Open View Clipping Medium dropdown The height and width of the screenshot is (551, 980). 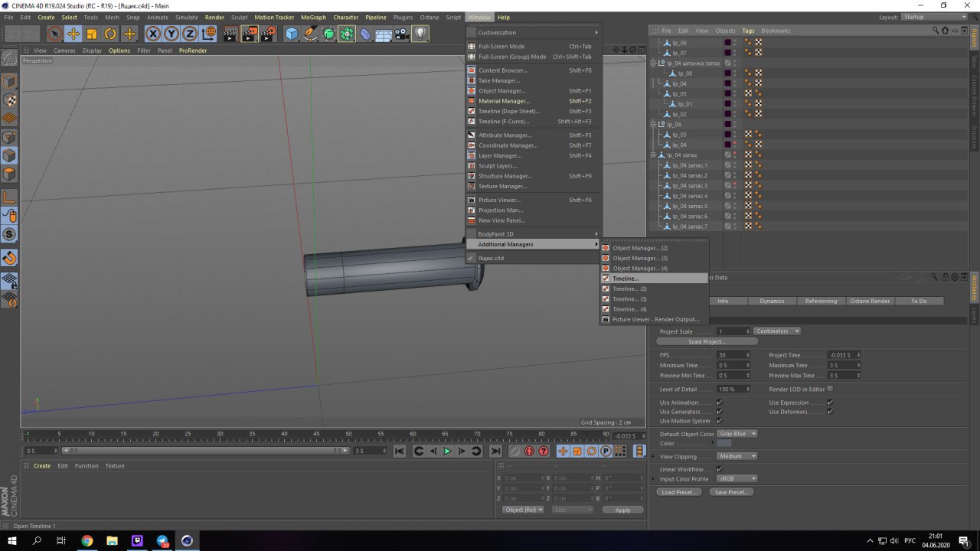point(737,456)
